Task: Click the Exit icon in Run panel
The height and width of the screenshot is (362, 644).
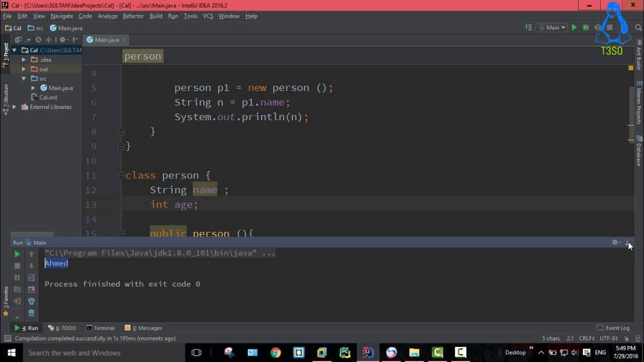Action: tap(17, 301)
